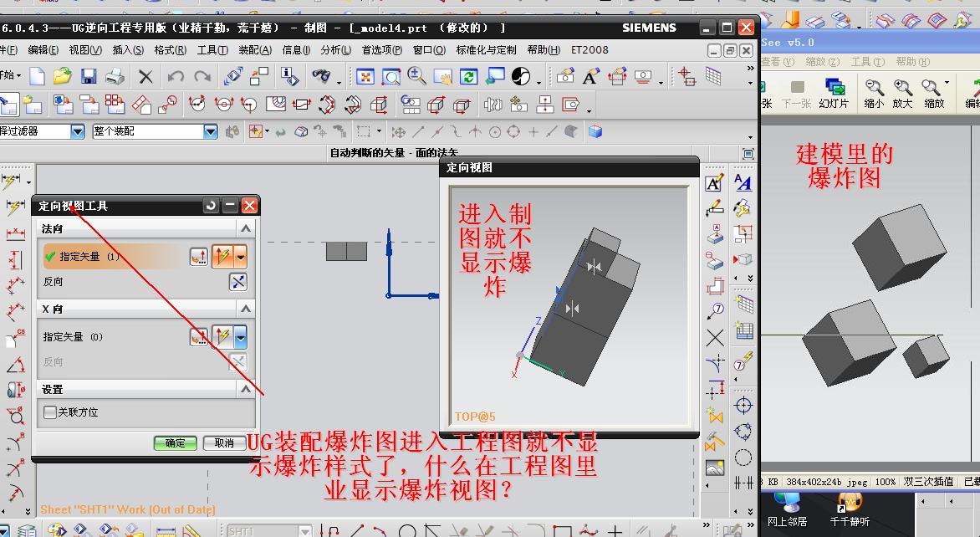
Task: Click 缩小 zoom-out icon in See viewer
Action: tap(874, 93)
